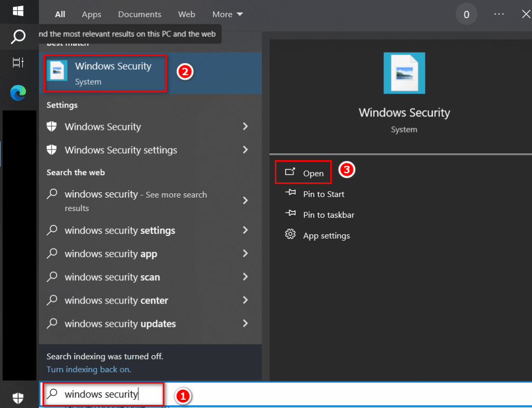Expand 'See more search results' chevron

(x=245, y=200)
